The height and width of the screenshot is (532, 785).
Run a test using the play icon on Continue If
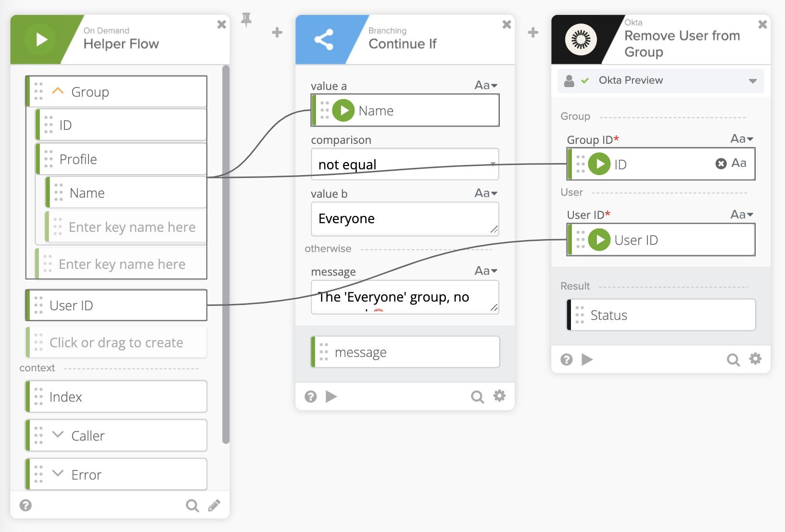(331, 396)
